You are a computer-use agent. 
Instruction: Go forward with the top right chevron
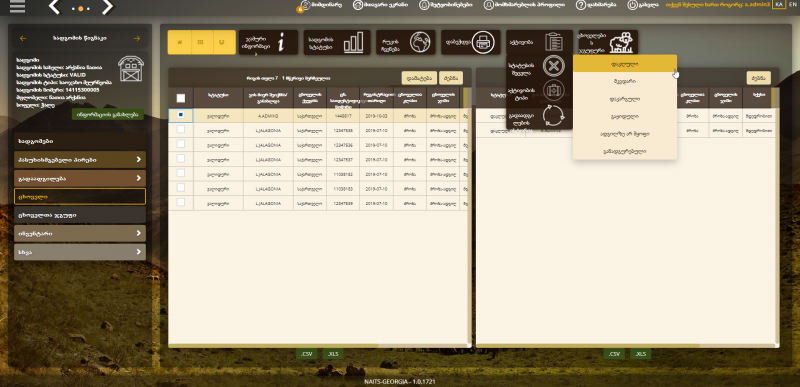tap(107, 7)
